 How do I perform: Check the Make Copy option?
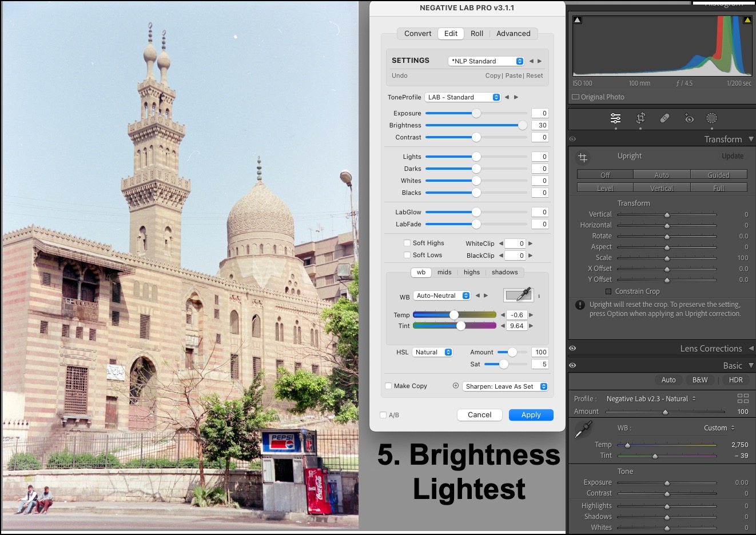pyautogui.click(x=388, y=386)
